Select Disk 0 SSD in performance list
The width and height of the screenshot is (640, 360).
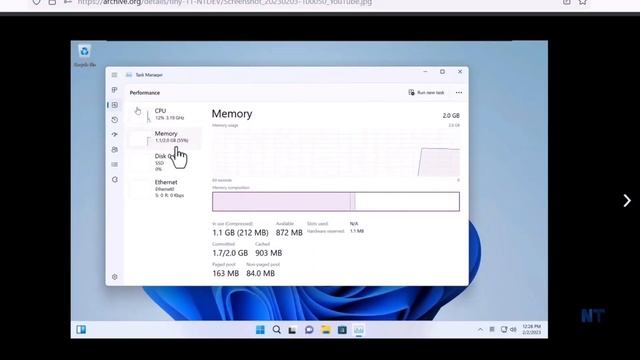pyautogui.click(x=164, y=162)
